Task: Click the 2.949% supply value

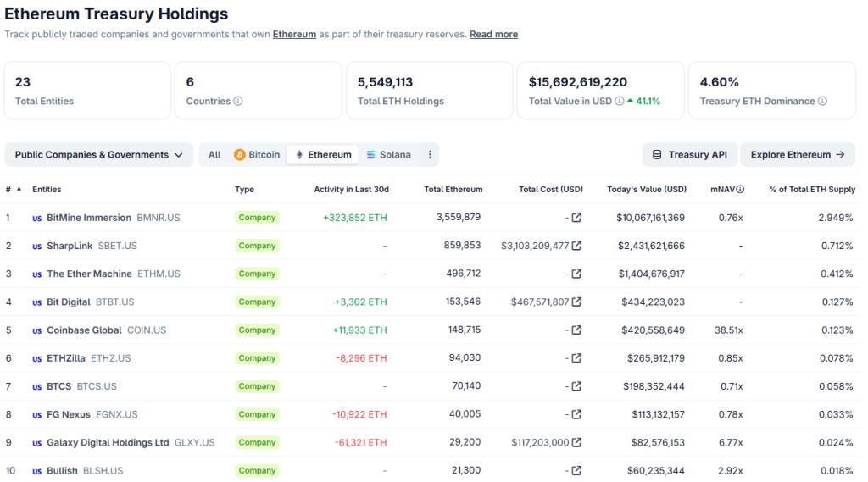Action: click(x=835, y=218)
